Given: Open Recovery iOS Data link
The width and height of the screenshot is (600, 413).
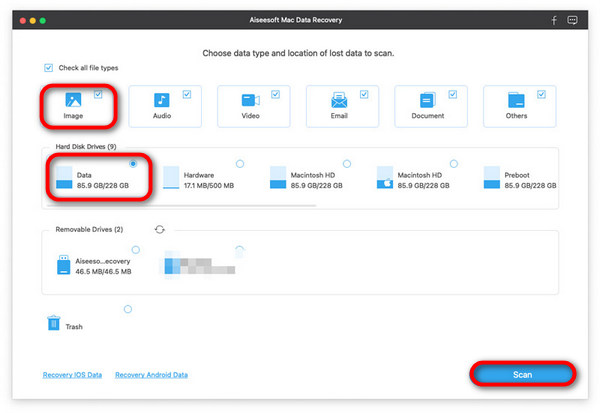Looking at the screenshot, I should pos(72,375).
